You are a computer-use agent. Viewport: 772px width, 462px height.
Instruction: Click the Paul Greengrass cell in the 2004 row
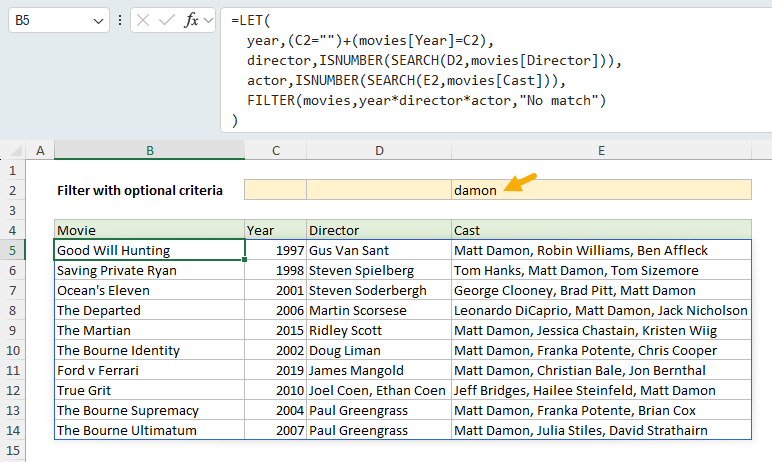pyautogui.click(x=379, y=410)
